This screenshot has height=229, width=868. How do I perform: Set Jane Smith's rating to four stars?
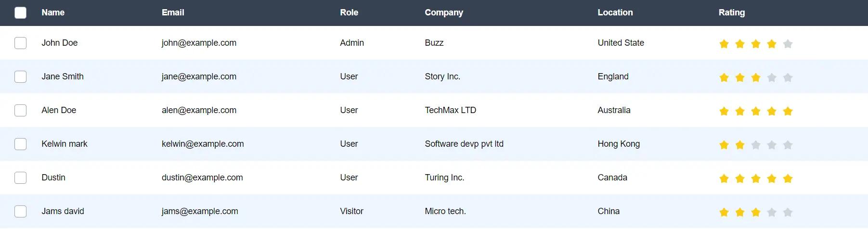[772, 77]
